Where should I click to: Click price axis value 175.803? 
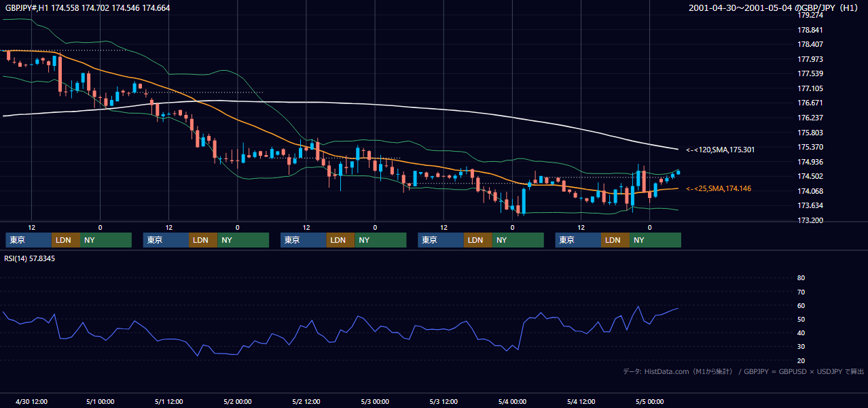(810, 133)
